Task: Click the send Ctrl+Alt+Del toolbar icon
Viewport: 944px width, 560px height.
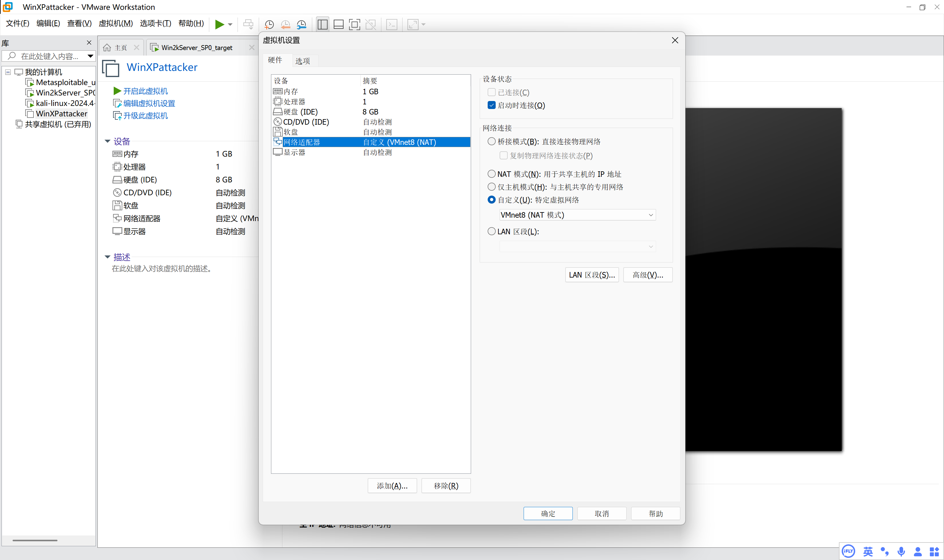Action: [248, 25]
